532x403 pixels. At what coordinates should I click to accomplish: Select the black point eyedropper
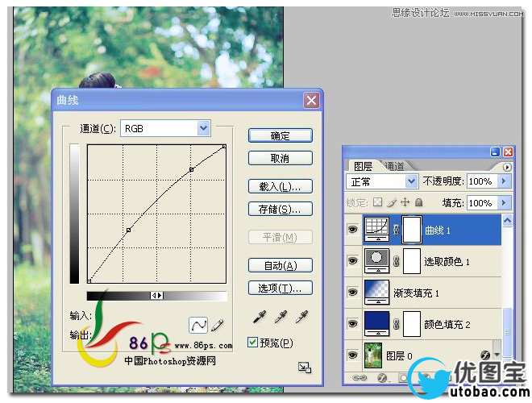click(x=260, y=318)
